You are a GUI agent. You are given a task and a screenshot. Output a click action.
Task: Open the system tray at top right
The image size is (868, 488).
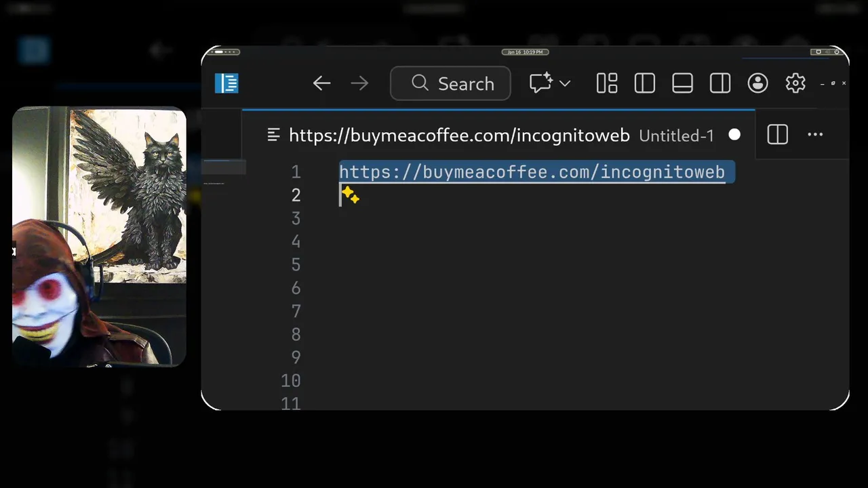pos(826,52)
